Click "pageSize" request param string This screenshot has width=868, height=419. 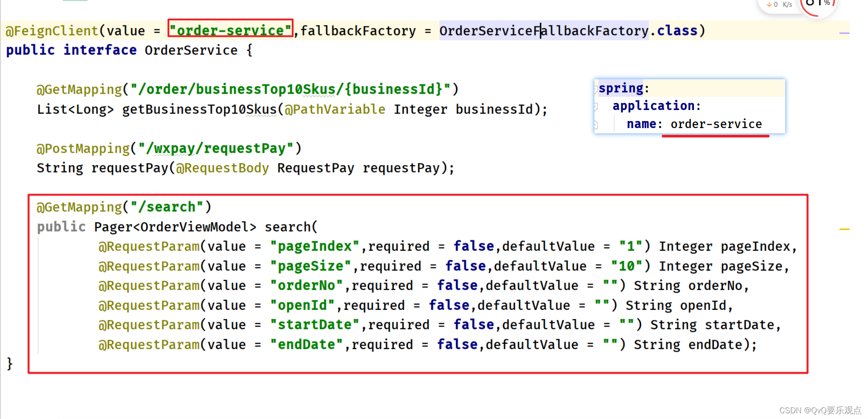(x=311, y=266)
